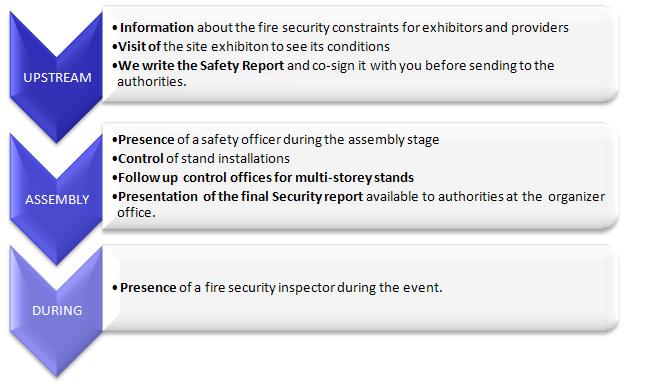The width and height of the screenshot is (645, 390).
Task: Click 'Presence of a safety officer' bullet
Action: [275, 140]
